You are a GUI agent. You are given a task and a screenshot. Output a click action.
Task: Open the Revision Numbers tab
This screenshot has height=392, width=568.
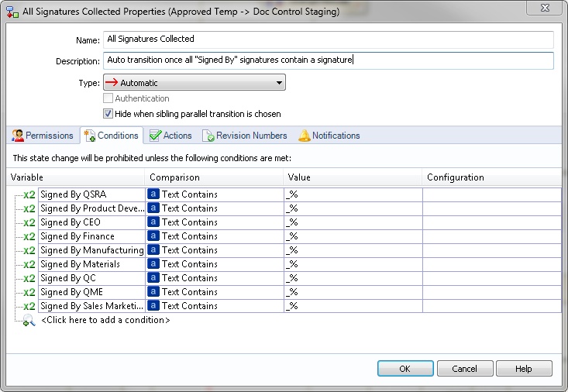click(245, 136)
